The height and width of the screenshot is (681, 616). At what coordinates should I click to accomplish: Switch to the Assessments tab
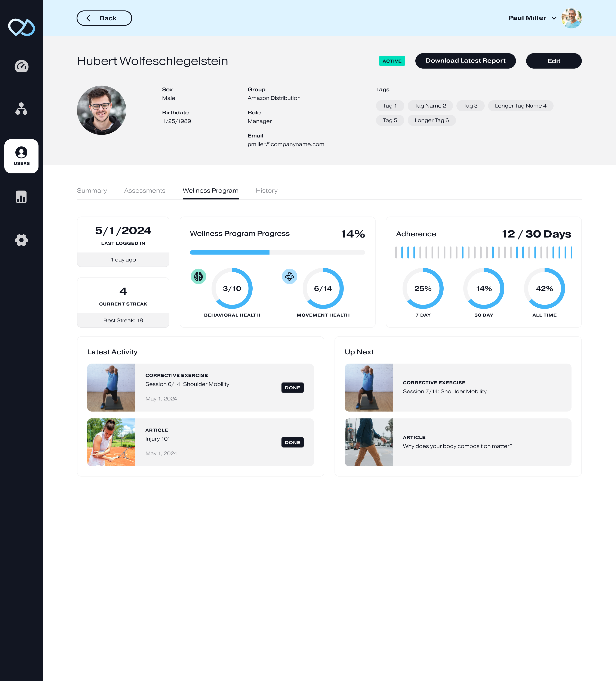pyautogui.click(x=145, y=191)
